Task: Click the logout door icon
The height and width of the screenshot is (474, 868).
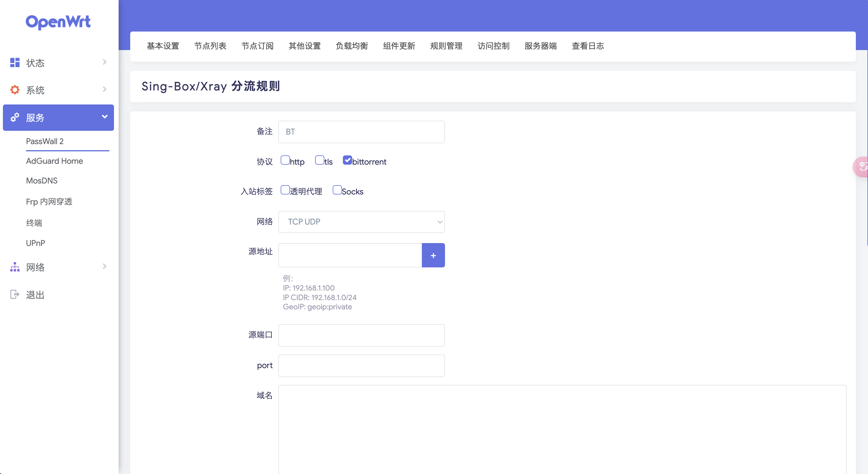Action: [x=15, y=294]
